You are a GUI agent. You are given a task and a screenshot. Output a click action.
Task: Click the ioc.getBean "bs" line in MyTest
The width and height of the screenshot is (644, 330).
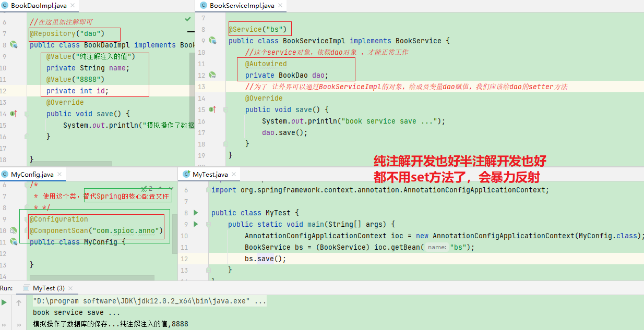(x=360, y=247)
